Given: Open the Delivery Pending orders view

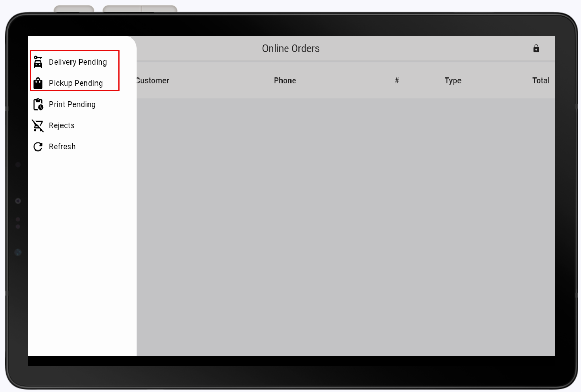Looking at the screenshot, I should coord(77,62).
